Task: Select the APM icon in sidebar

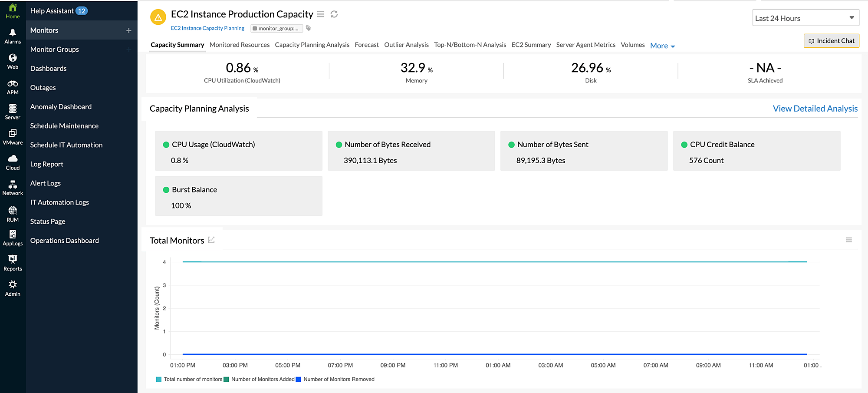Action: [13, 87]
